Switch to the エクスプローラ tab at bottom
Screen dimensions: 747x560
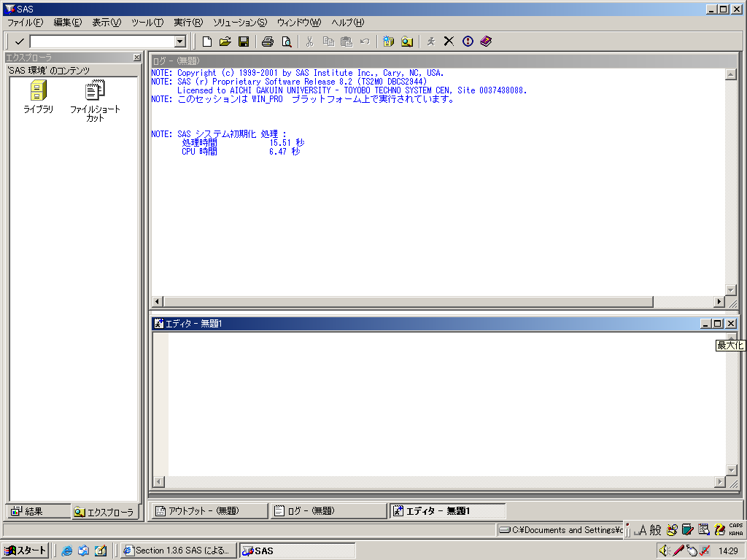click(x=105, y=512)
